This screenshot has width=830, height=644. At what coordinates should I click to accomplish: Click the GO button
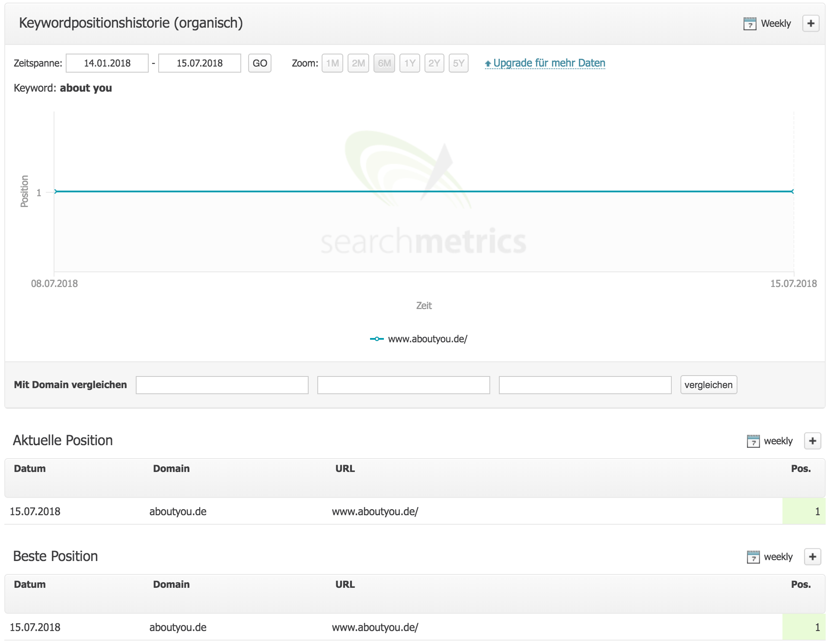[x=260, y=63]
